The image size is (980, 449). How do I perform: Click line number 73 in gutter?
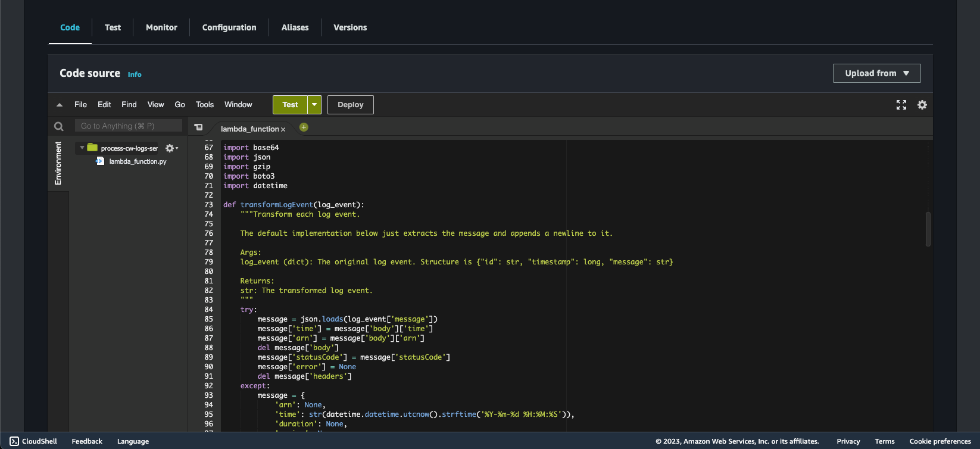208,205
